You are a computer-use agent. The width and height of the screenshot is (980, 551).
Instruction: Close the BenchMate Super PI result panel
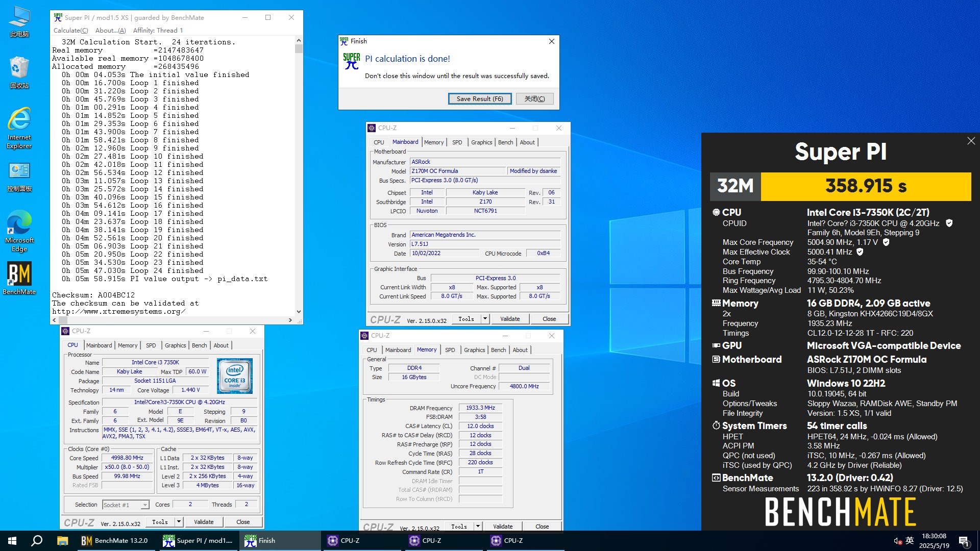click(971, 141)
